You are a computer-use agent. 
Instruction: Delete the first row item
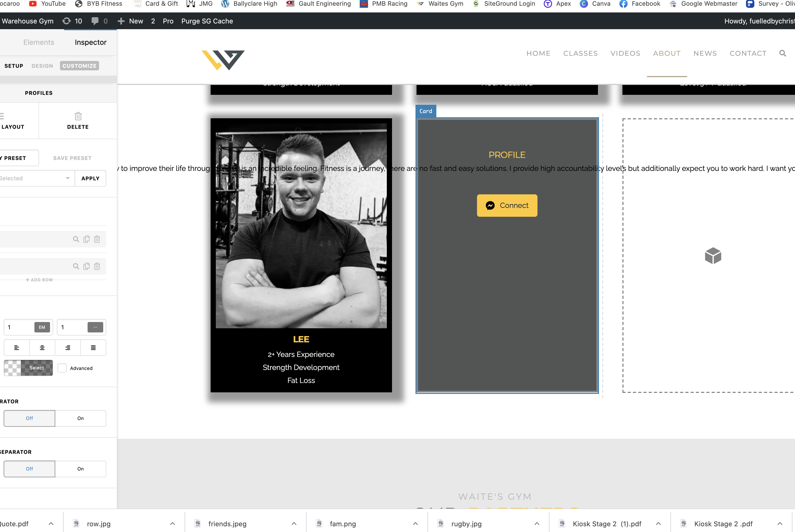pyautogui.click(x=97, y=239)
